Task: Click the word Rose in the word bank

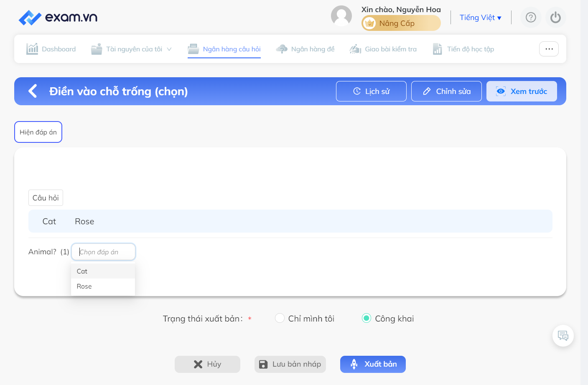Action: (84, 221)
